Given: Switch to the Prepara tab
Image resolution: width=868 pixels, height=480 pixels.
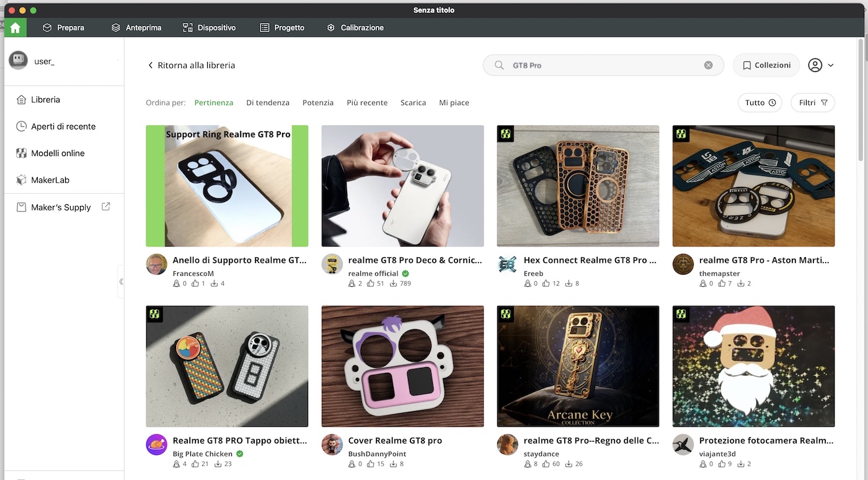Looking at the screenshot, I should (x=63, y=28).
